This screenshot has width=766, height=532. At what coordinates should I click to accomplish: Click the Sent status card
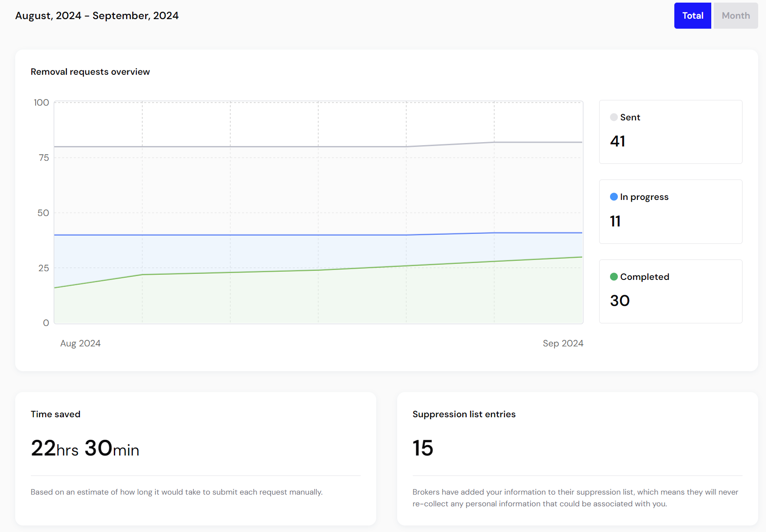670,132
